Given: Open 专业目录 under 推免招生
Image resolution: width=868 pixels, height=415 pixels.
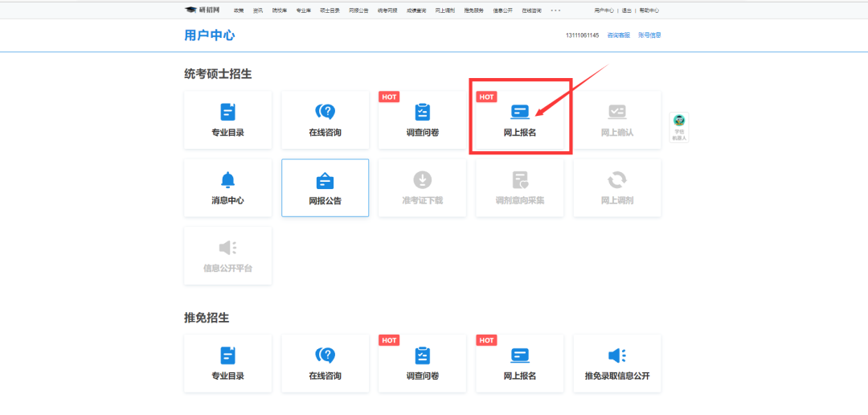Looking at the screenshot, I should coord(227,364).
